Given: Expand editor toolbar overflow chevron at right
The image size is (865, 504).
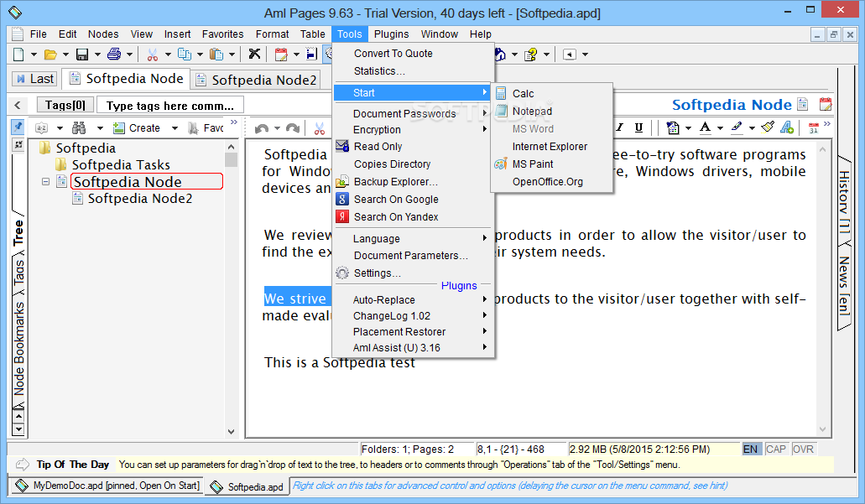Looking at the screenshot, I should [827, 123].
